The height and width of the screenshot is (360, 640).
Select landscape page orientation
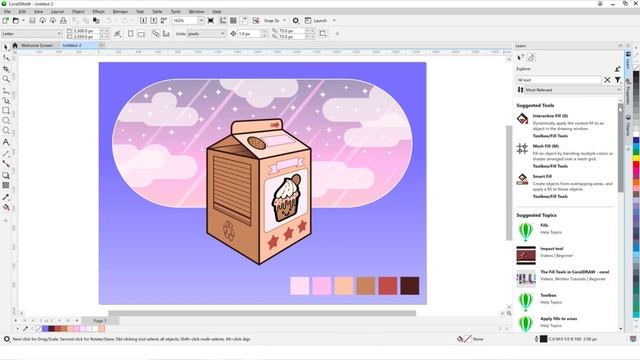click(141, 34)
